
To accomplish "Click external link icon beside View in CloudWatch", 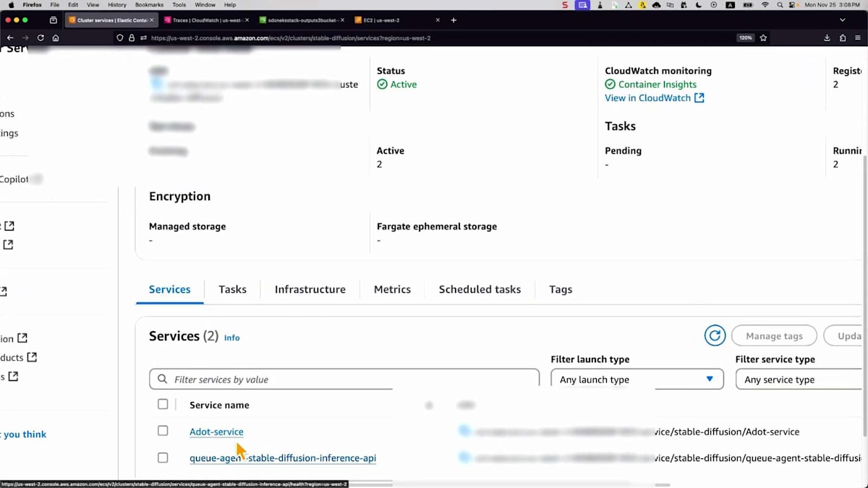I will pos(699,98).
